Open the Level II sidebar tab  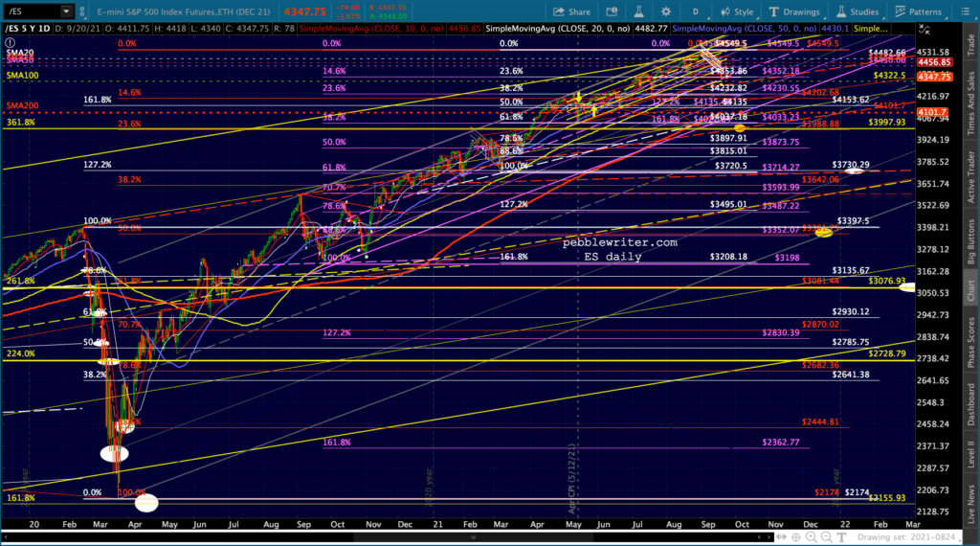(970, 454)
